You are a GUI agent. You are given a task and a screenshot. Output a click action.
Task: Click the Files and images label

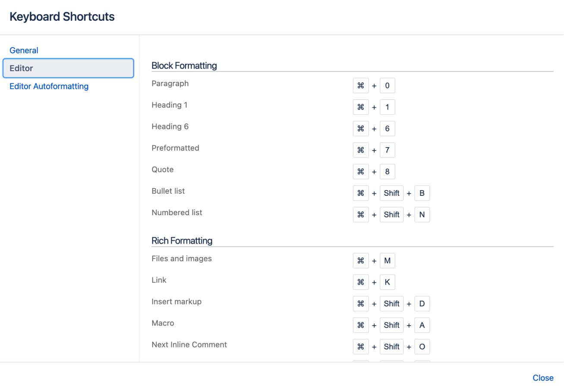coord(182,259)
